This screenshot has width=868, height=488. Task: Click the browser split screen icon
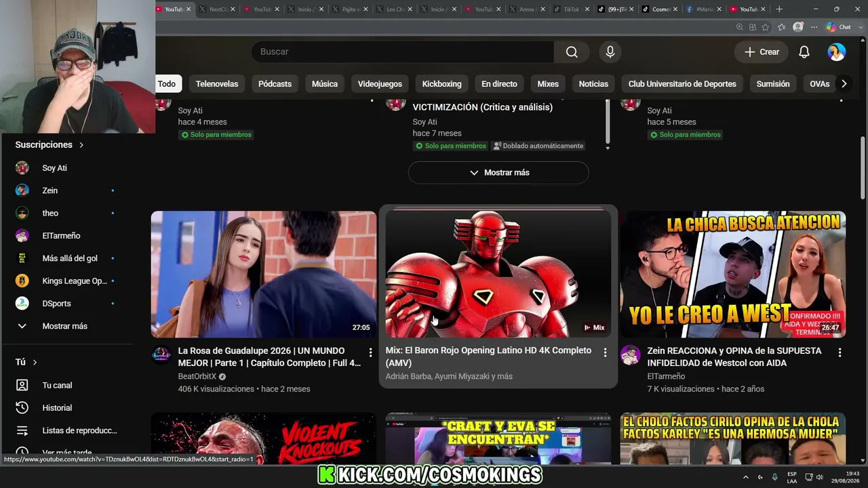(x=753, y=27)
